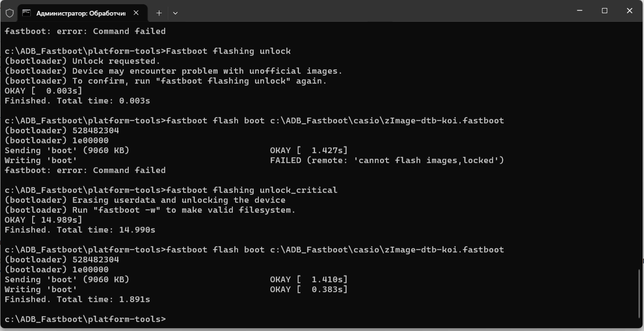Image resolution: width=644 pixels, height=331 pixels.
Task: Click the "Finished. Total time: 1.891s" line
Action: pyautogui.click(x=78, y=299)
